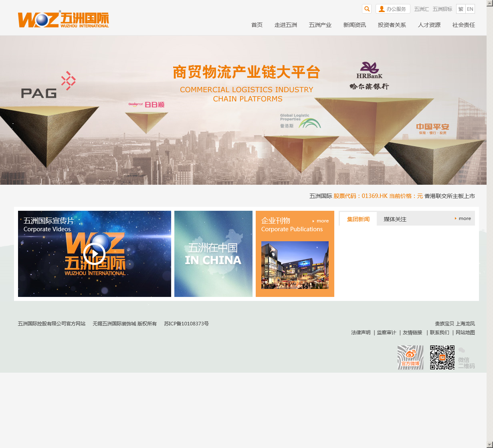Click the Global Logistic Properties 普洛斯 logo
Image resolution: width=493 pixels, height=448 pixels.
[300, 121]
